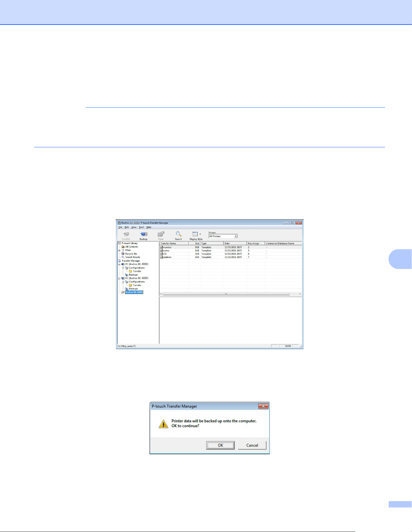This screenshot has height=532, width=412.
Task: Select Search Results in the tree
Action: click(133, 257)
